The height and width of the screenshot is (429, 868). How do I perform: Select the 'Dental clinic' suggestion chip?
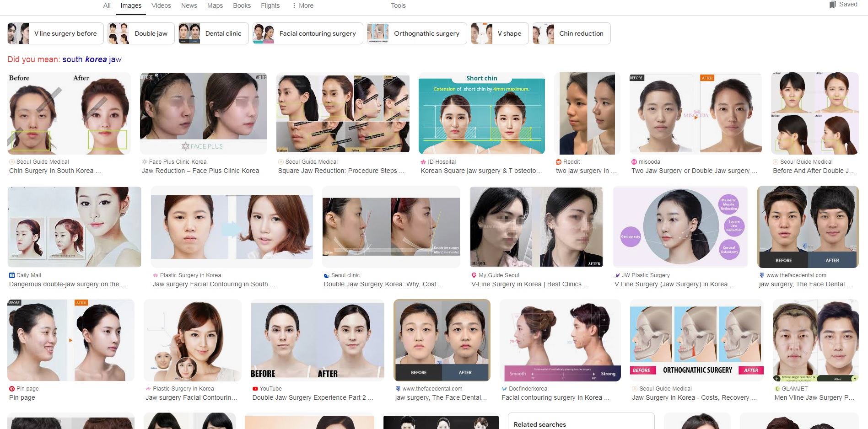click(x=214, y=33)
